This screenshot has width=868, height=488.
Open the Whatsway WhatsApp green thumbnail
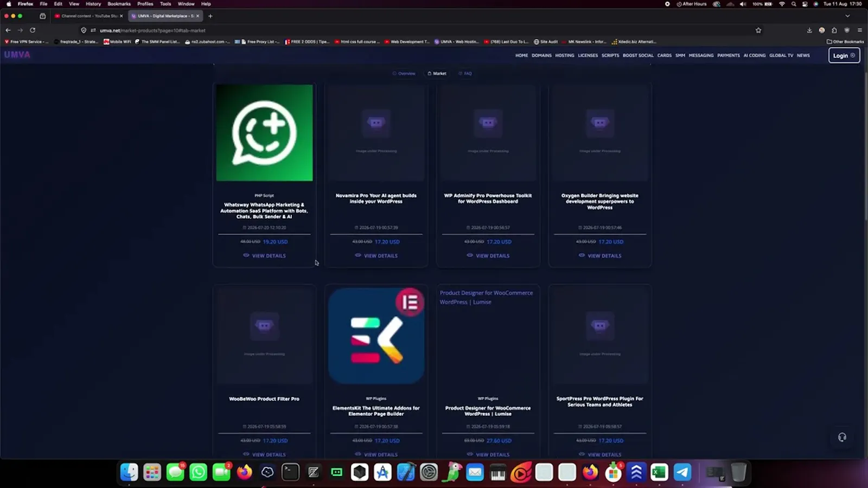coord(264,133)
